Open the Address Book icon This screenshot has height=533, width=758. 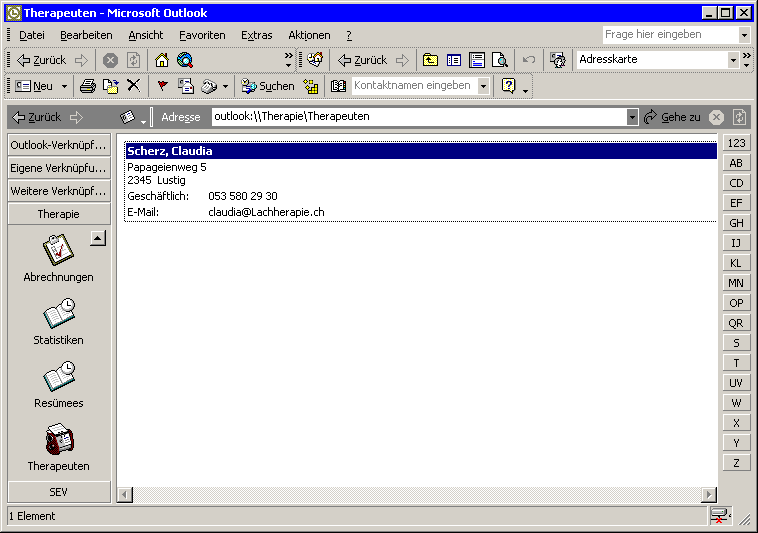338,86
